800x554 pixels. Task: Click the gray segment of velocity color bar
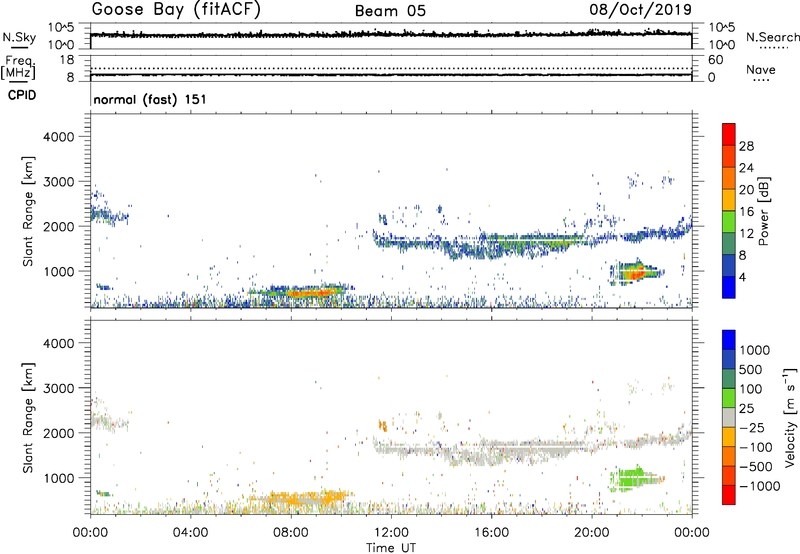[x=729, y=417]
